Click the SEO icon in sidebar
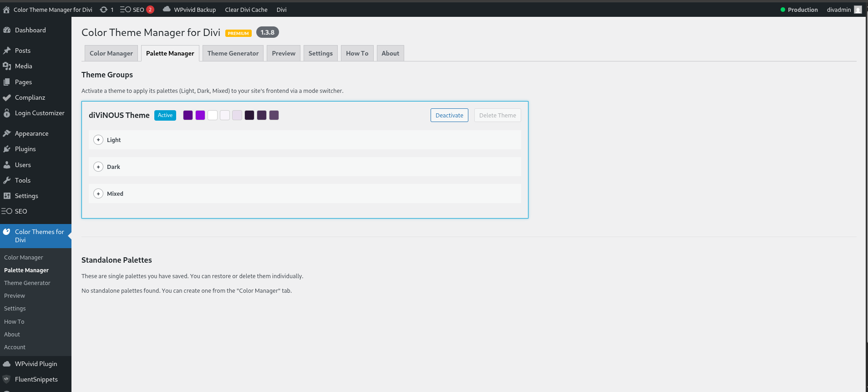Image resolution: width=868 pixels, height=392 pixels. click(x=7, y=211)
